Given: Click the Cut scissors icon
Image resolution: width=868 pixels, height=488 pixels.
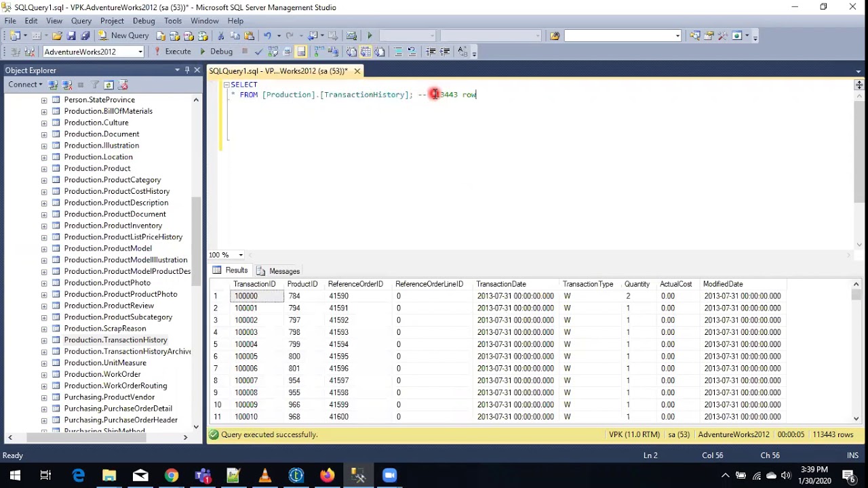Looking at the screenshot, I should click(x=220, y=35).
